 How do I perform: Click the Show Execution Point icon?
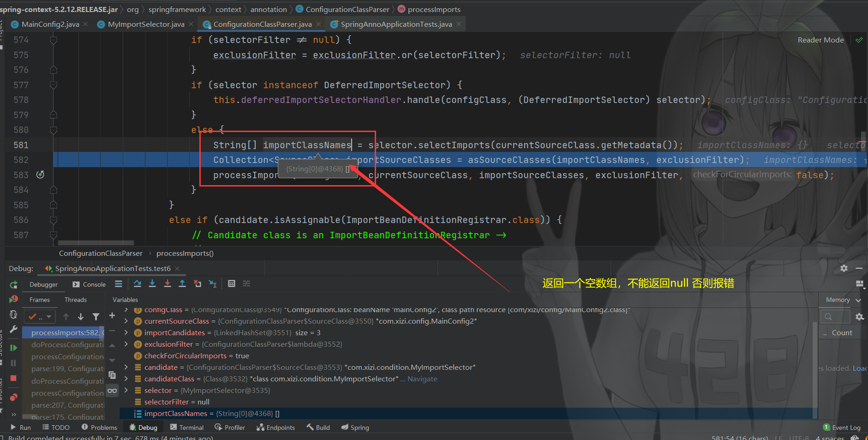119,283
